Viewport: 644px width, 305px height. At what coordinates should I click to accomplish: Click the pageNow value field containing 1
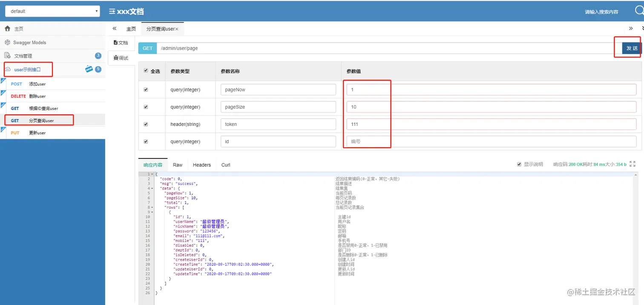[x=492, y=89]
